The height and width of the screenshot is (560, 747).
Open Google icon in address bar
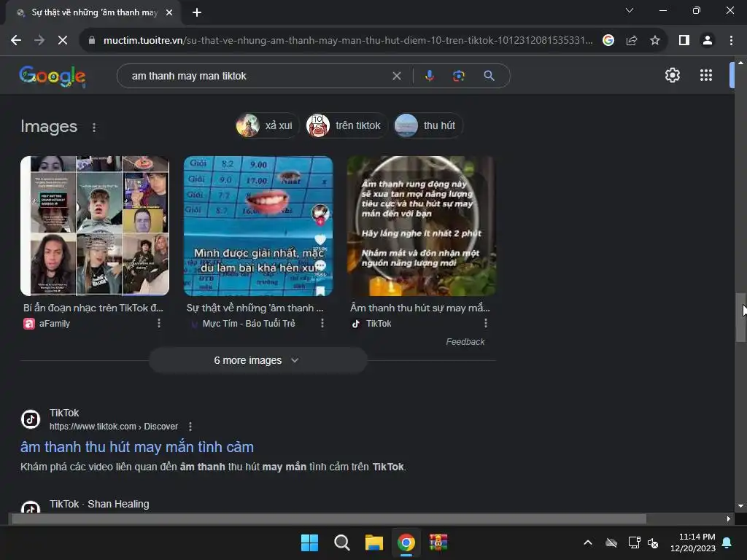(x=608, y=41)
